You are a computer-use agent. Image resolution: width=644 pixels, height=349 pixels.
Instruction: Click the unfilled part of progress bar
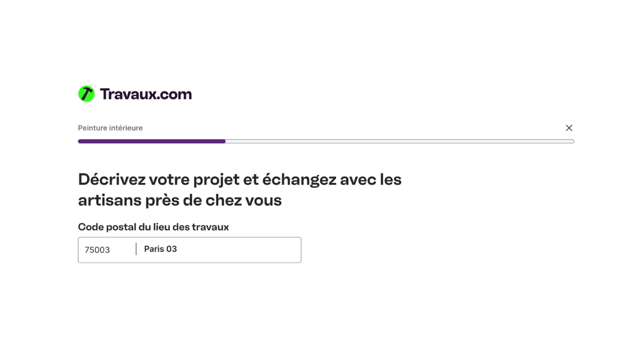click(x=400, y=141)
